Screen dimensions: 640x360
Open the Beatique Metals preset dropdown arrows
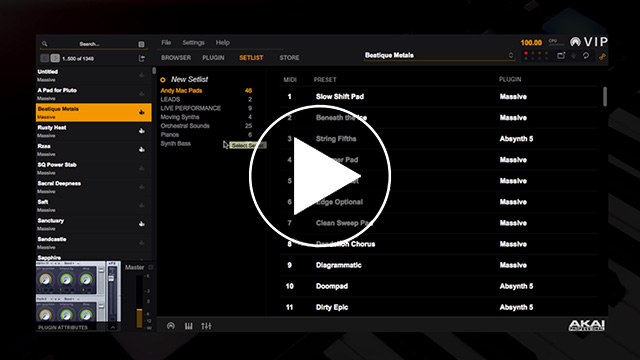coord(510,55)
